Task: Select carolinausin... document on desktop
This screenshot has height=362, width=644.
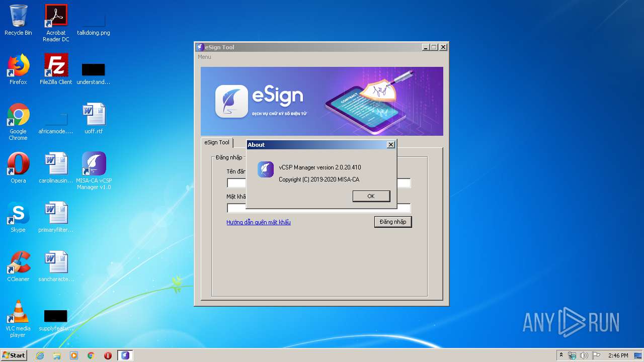Action: [x=56, y=168]
